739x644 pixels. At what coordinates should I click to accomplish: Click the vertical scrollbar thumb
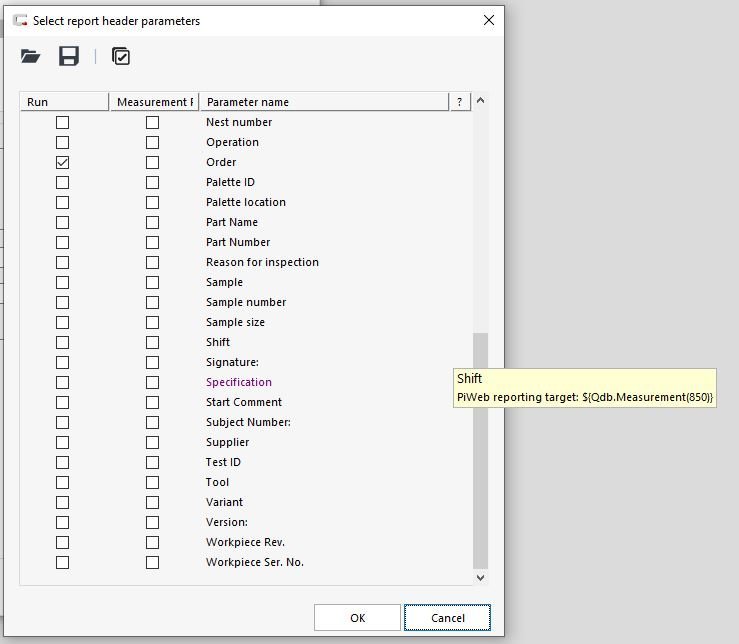tap(480, 450)
